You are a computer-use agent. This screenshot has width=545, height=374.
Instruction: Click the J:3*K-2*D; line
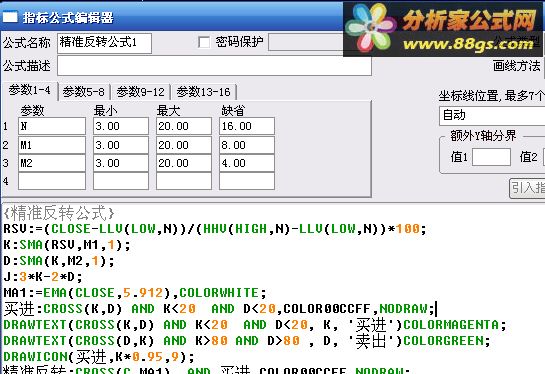click(x=43, y=277)
